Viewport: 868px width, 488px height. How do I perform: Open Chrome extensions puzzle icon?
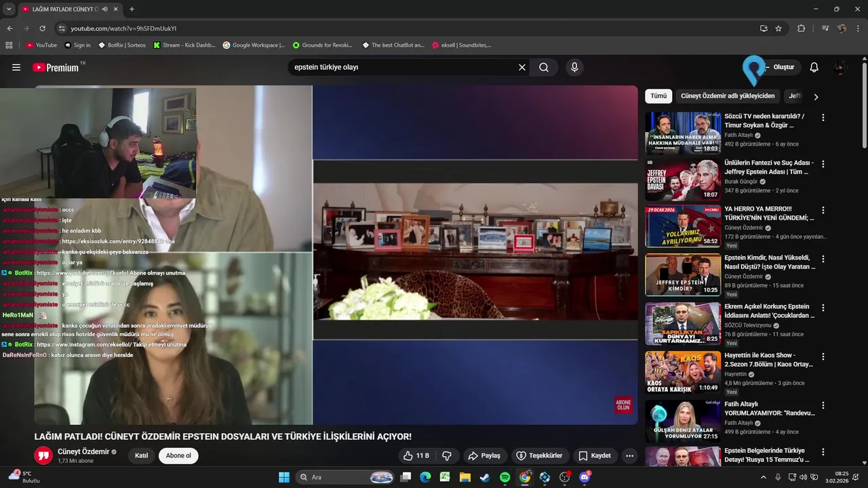801,28
